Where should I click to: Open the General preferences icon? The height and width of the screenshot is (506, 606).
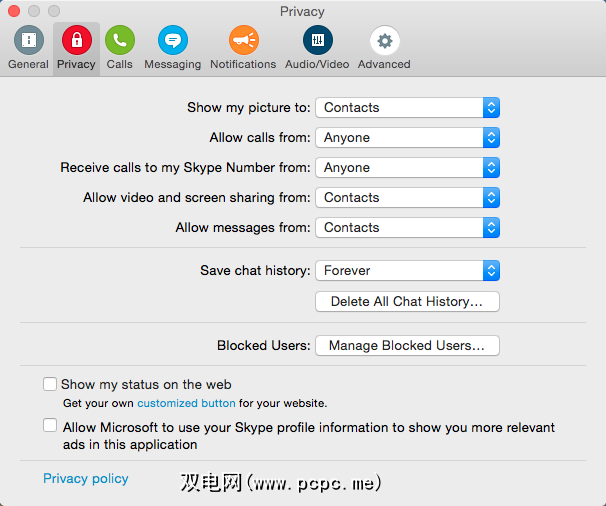click(x=28, y=41)
